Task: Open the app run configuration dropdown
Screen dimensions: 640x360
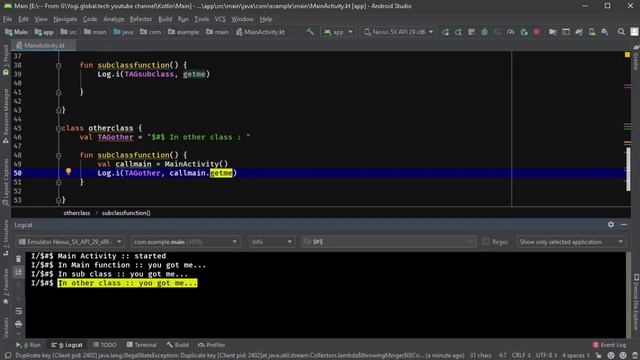Action: (x=338, y=32)
